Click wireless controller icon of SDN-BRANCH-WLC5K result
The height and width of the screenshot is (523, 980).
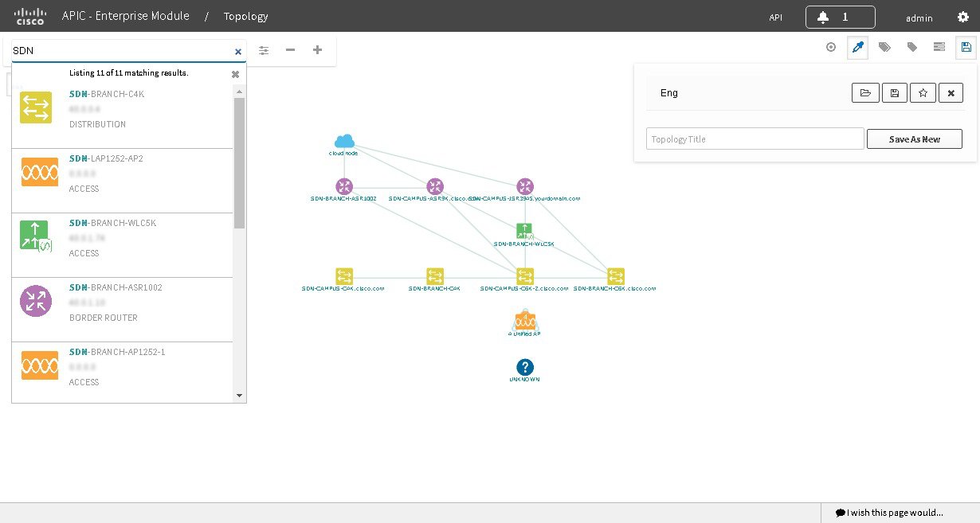click(36, 236)
